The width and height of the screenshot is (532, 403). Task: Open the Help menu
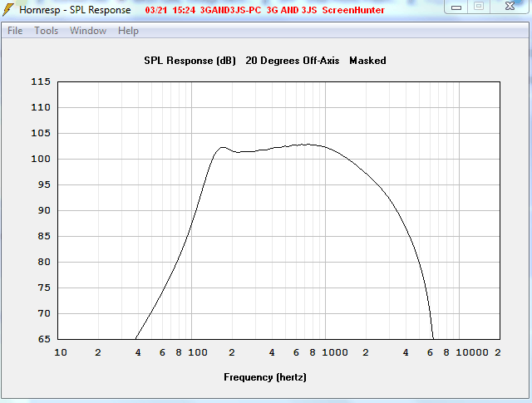pos(128,31)
